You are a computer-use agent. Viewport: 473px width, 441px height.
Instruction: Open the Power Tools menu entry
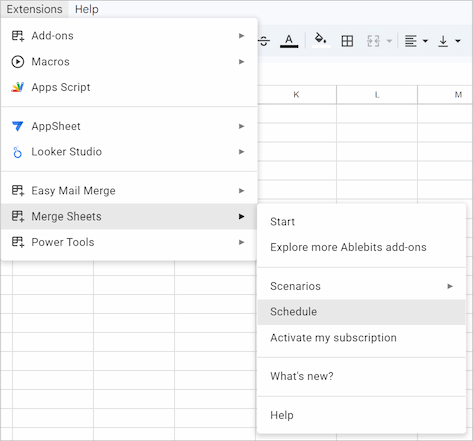(x=129, y=242)
